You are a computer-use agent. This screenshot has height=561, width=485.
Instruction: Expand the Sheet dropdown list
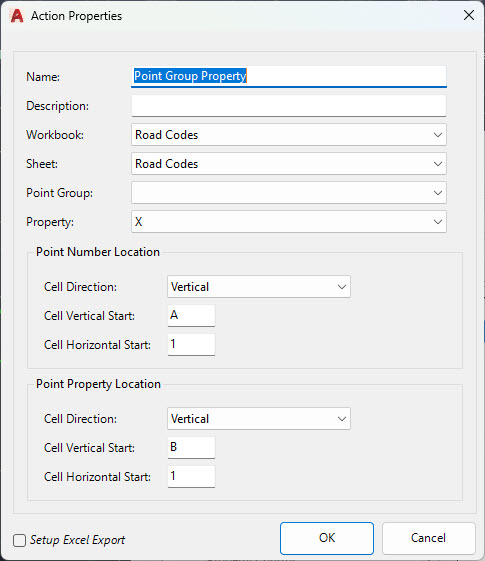(x=289, y=164)
